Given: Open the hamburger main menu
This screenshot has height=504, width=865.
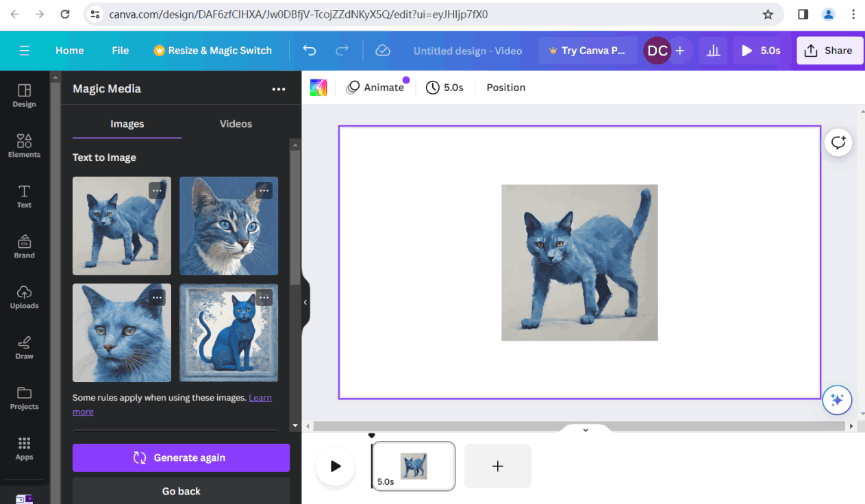Looking at the screenshot, I should coord(25,51).
